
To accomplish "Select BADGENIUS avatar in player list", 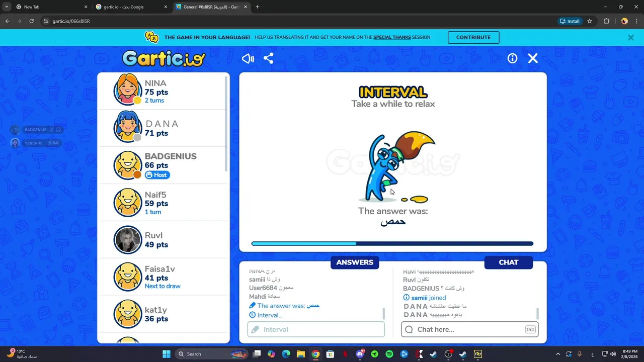I will point(127,165).
